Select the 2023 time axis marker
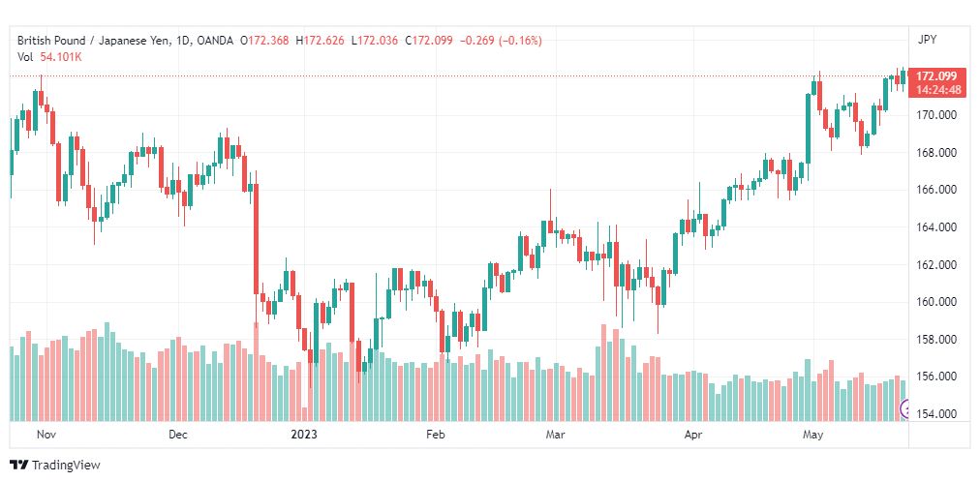 click(304, 435)
